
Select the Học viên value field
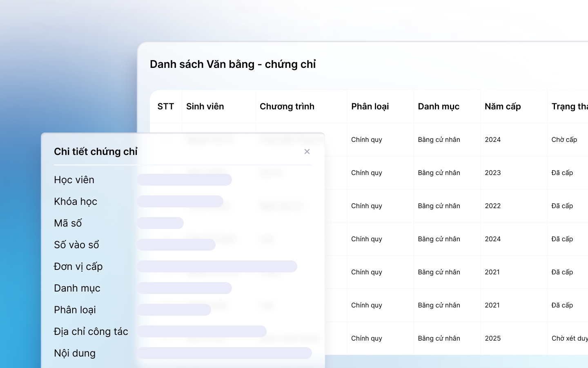tap(184, 180)
